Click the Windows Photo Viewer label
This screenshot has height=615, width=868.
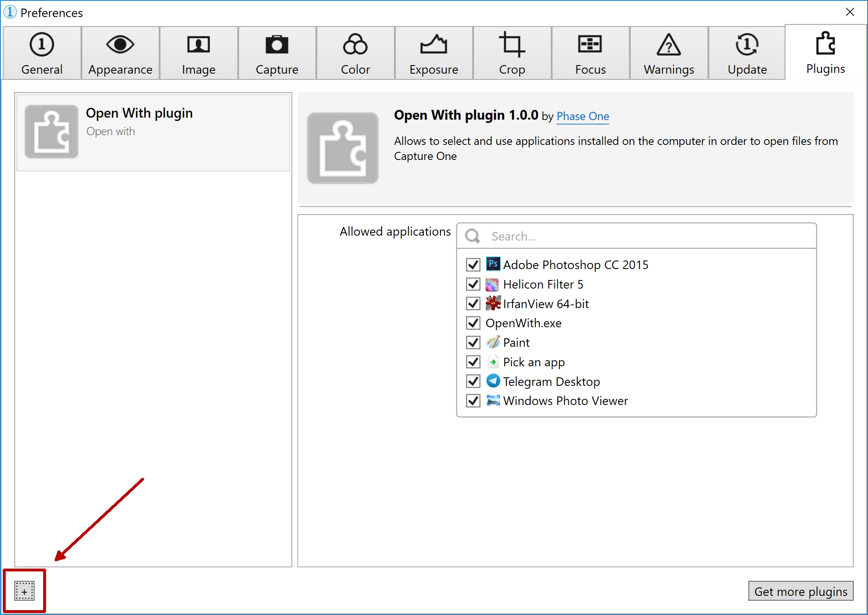(566, 401)
